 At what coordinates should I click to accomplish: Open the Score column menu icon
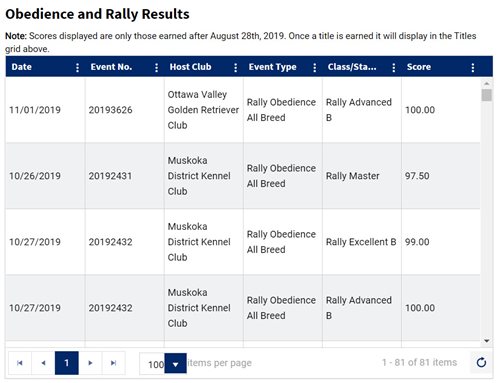(x=472, y=68)
